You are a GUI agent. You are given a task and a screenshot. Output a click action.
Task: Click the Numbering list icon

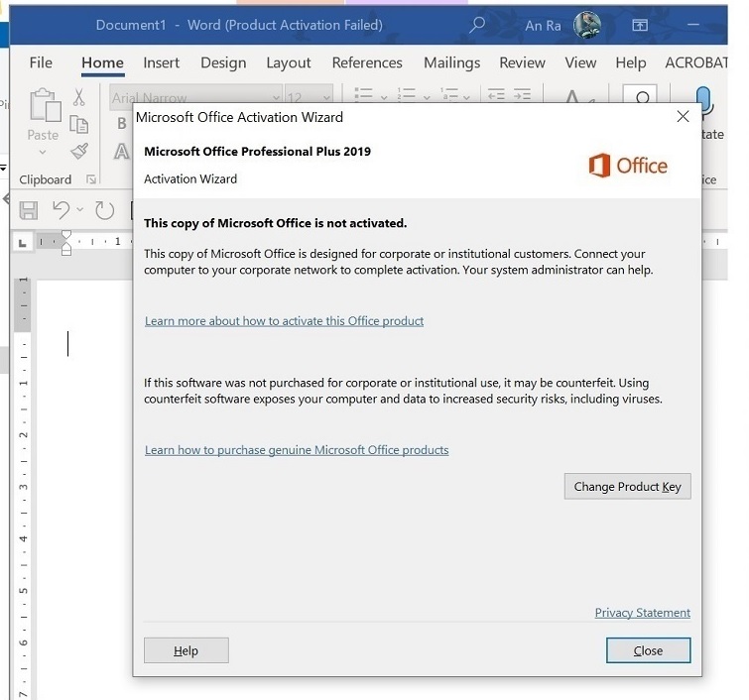406,94
